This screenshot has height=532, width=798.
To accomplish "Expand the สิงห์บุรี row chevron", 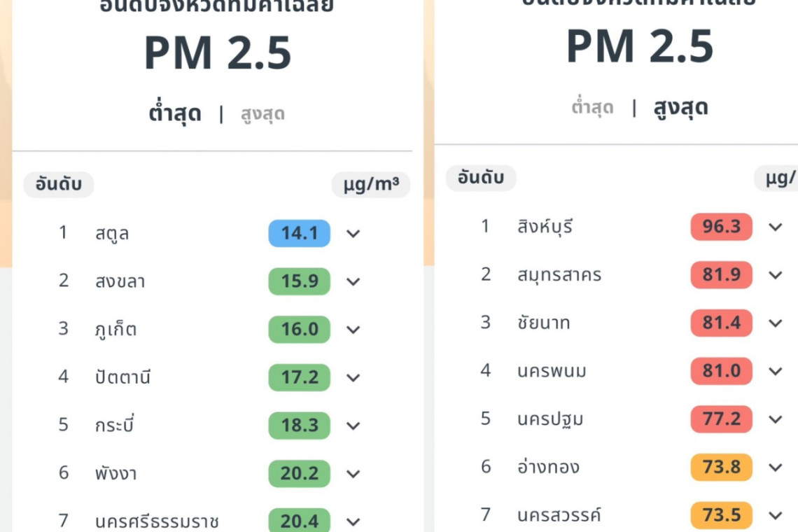I will click(x=776, y=227).
